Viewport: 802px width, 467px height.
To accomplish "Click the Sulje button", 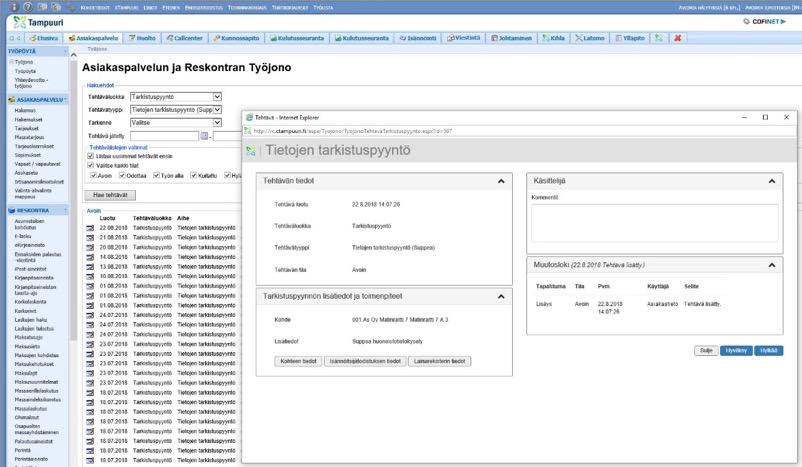I will (x=706, y=350).
